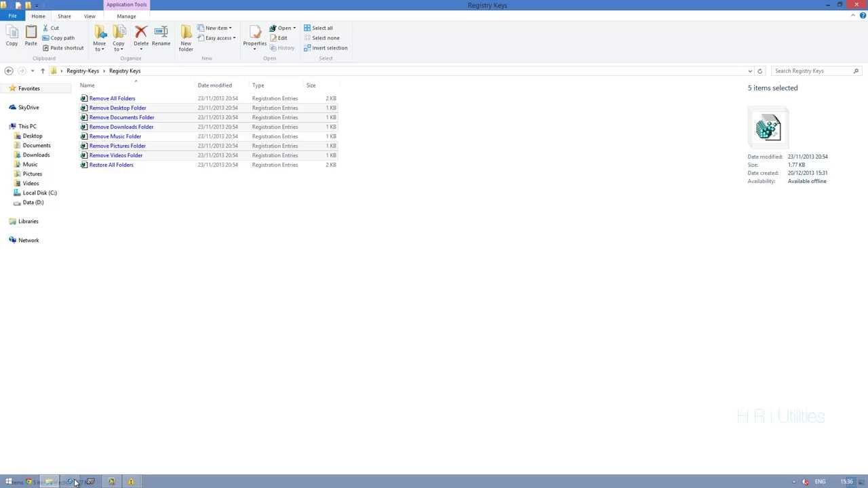
Task: Switch to the View ribbon tab
Action: (90, 16)
